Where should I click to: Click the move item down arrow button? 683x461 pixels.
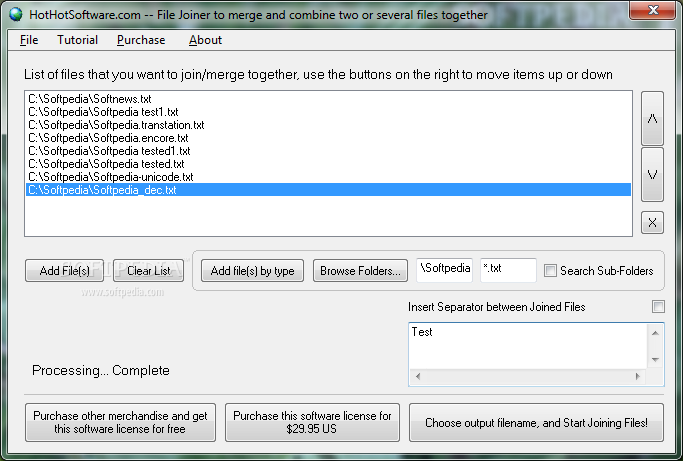(x=652, y=175)
